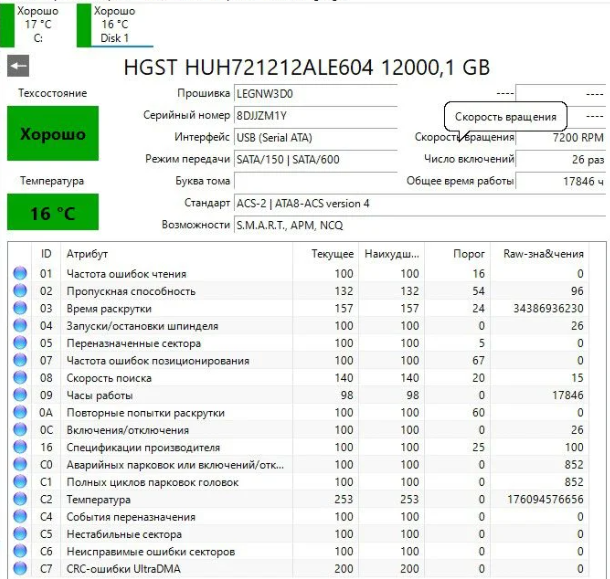Click raw value 17846 in table
Viewport: 610px width, 579px height.
point(568,395)
